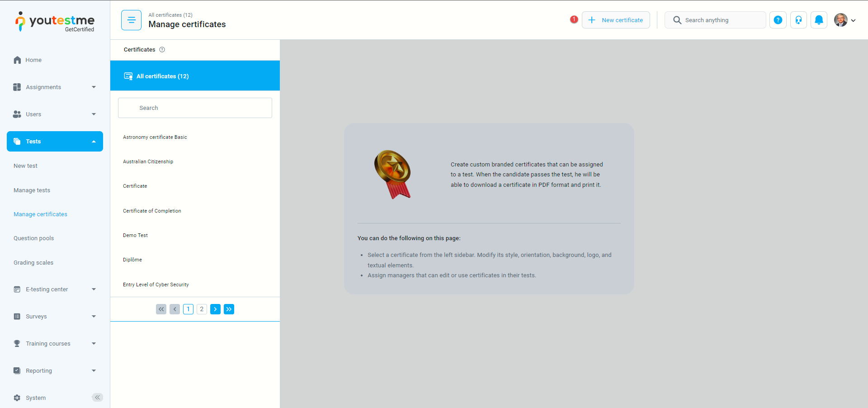The image size is (868, 408).
Task: Open Question pools menu item
Action: tap(34, 238)
